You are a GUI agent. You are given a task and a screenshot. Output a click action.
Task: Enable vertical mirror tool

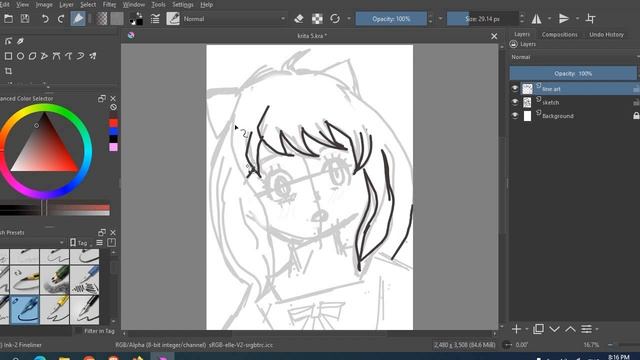point(564,19)
